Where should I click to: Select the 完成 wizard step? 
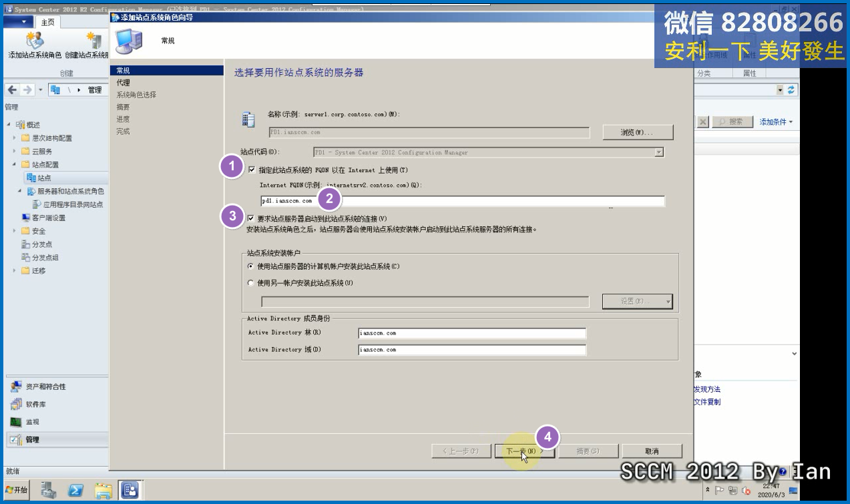[x=123, y=132]
